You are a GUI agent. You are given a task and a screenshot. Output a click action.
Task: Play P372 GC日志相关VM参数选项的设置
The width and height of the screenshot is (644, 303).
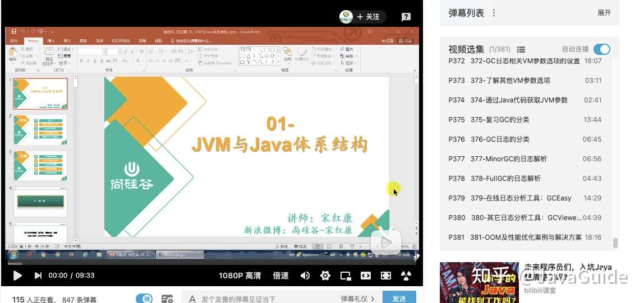coord(525,60)
